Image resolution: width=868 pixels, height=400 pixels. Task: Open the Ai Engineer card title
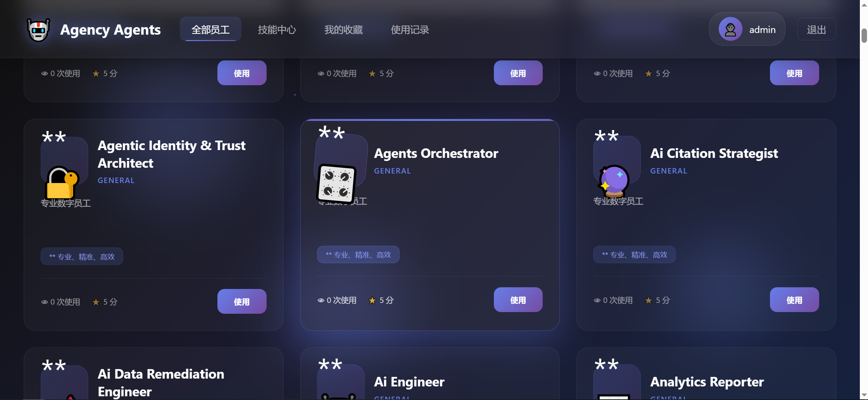(409, 382)
